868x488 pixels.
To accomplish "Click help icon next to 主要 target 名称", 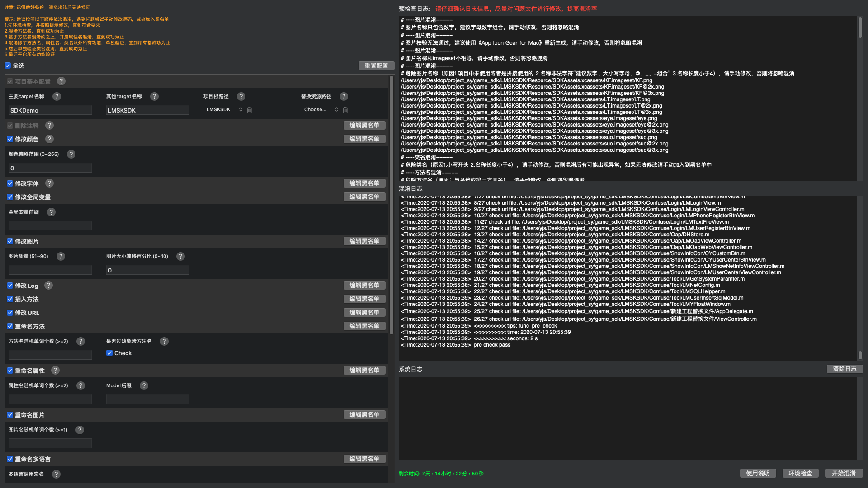I will pos(57,97).
